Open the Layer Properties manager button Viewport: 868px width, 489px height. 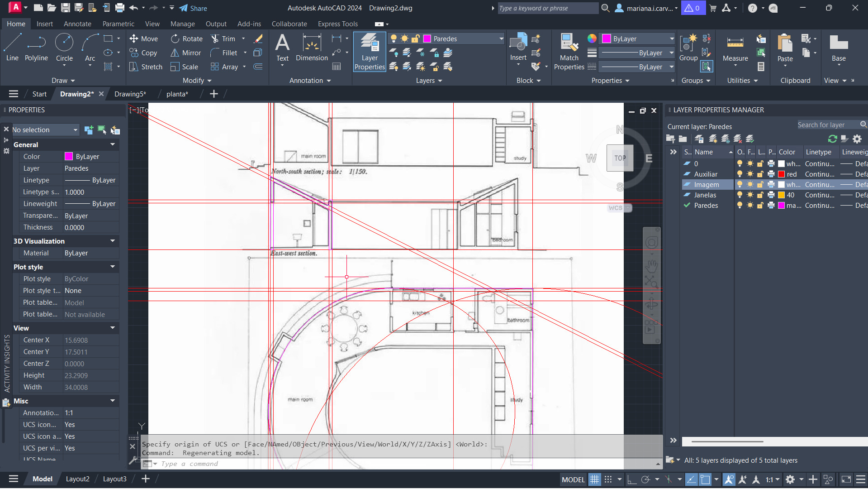[369, 52]
